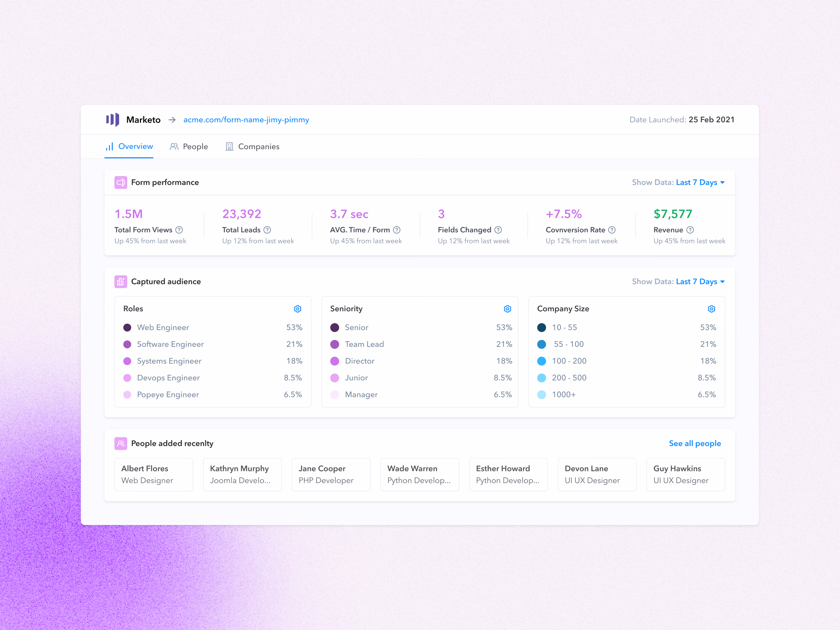
Task: Click the 1000+ color dot
Action: (542, 395)
